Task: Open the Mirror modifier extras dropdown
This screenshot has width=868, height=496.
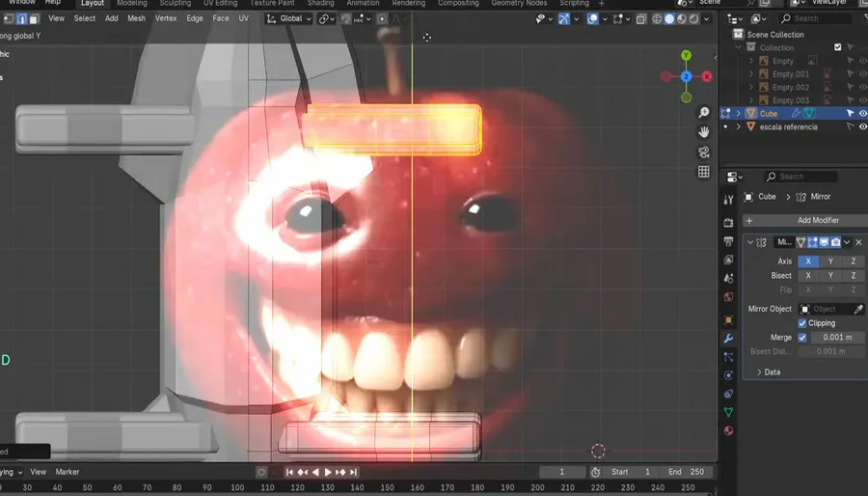Action: [x=847, y=242]
